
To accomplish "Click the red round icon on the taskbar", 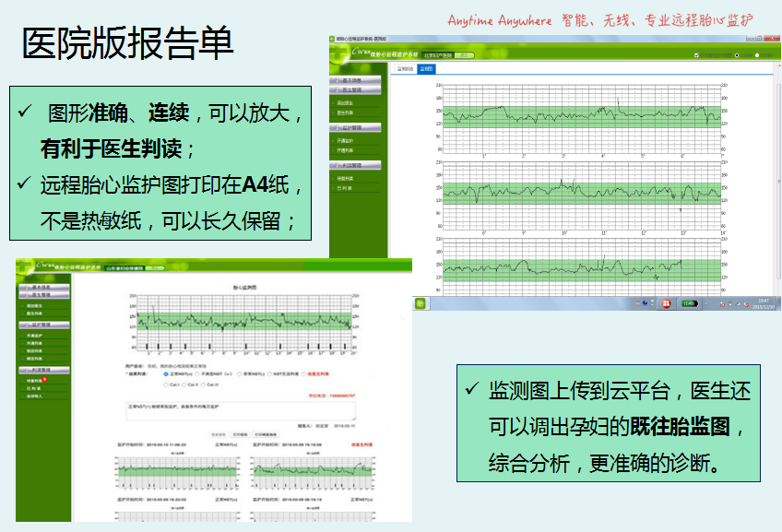I will pos(667,303).
